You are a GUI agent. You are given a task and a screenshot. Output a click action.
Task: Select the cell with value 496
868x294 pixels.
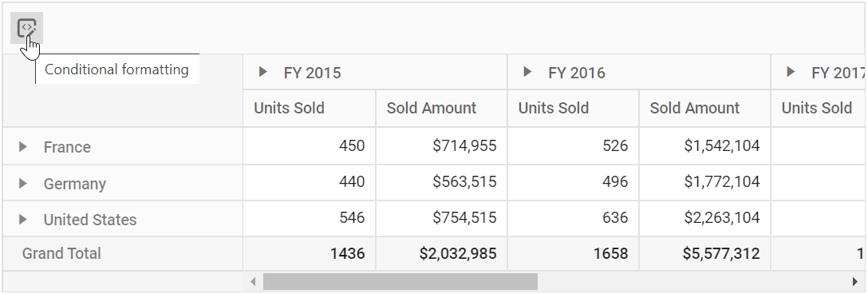pyautogui.click(x=573, y=182)
